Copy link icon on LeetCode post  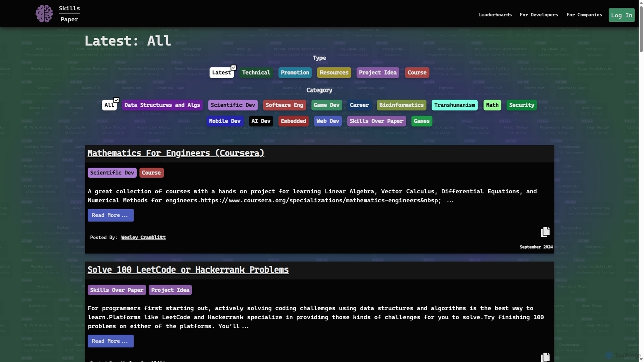pyautogui.click(x=545, y=357)
